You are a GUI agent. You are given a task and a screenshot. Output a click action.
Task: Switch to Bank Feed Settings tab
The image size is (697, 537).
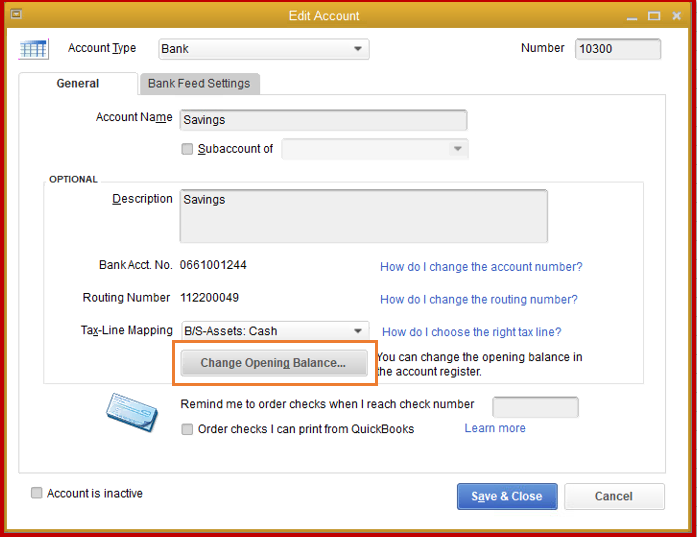tap(199, 84)
